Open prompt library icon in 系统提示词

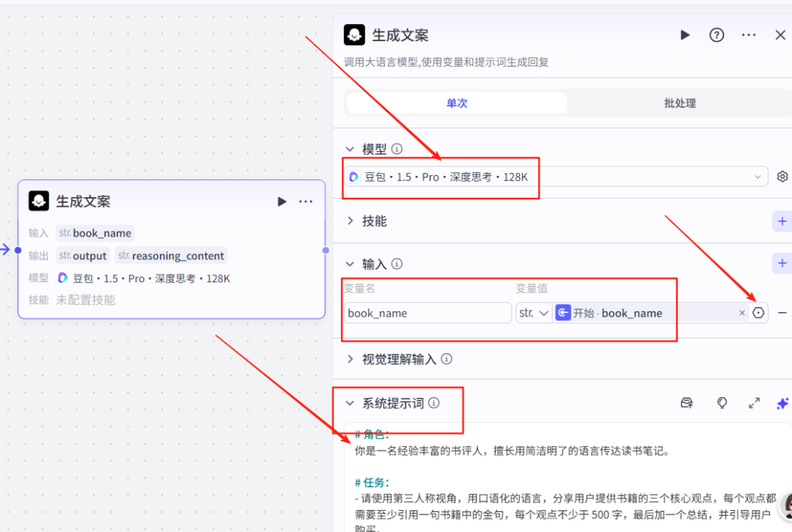click(686, 403)
